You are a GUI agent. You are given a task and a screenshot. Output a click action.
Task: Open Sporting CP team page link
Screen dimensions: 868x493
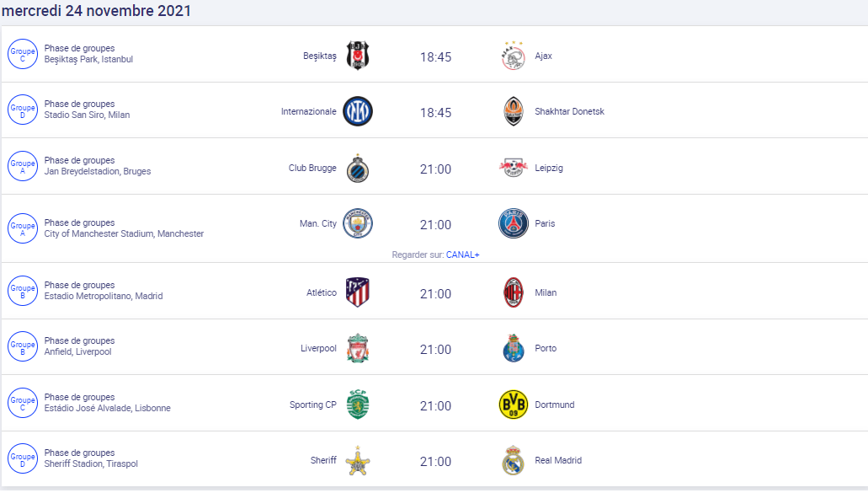coord(312,405)
